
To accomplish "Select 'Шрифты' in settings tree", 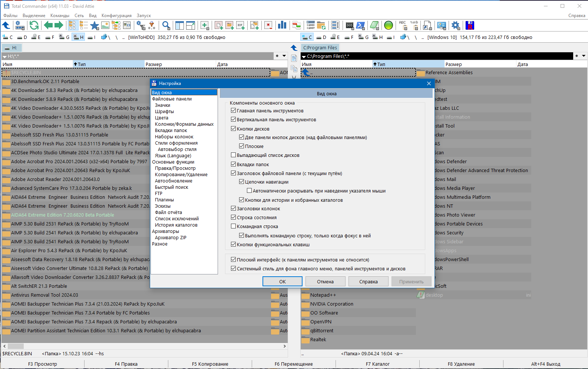I will [164, 111].
